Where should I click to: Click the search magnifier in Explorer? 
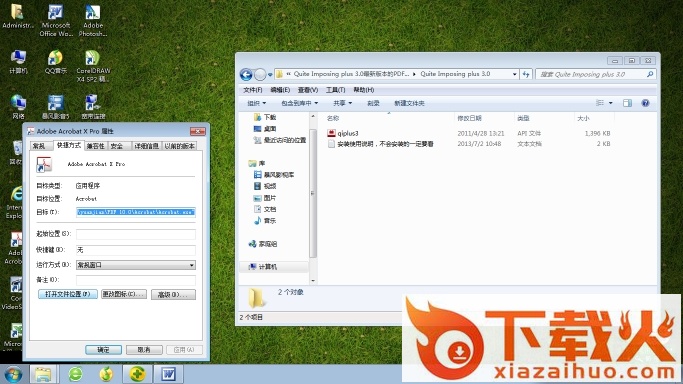coord(650,74)
